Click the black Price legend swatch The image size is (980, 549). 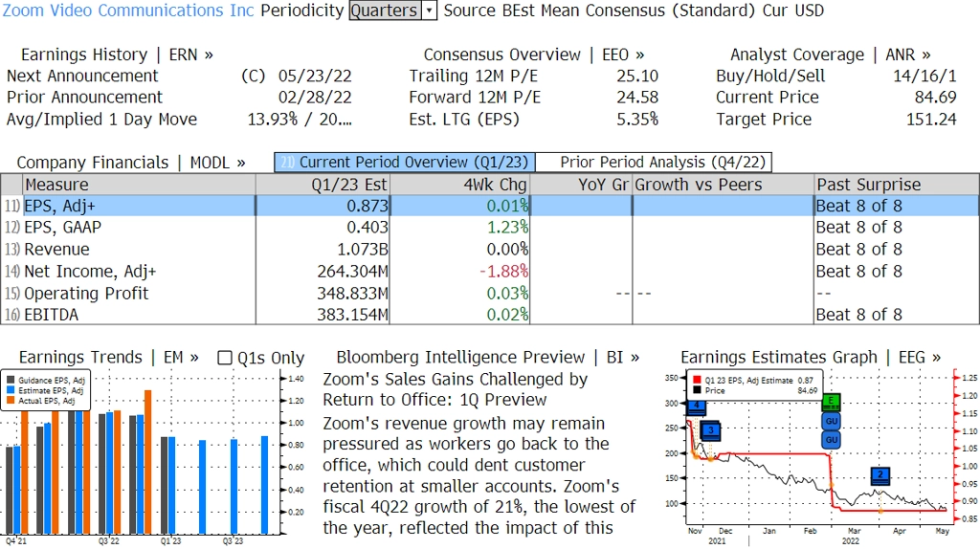click(x=697, y=390)
